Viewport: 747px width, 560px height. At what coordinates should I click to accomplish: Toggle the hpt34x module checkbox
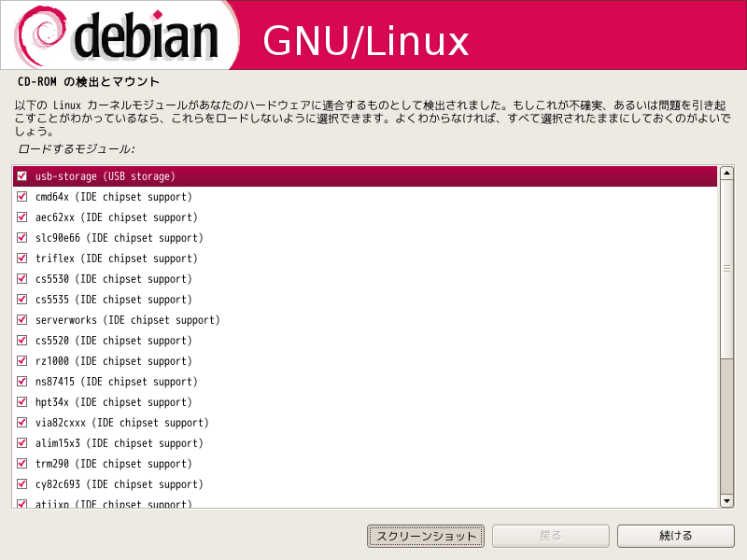(21, 402)
